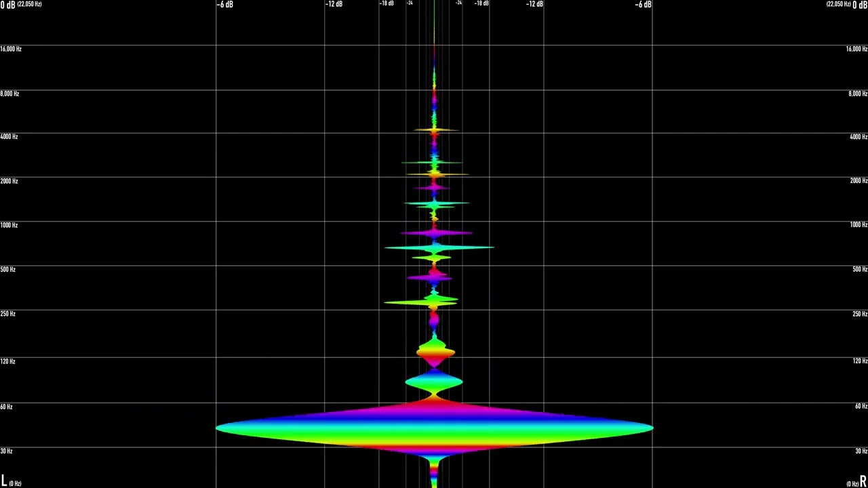Select the left-half "-12 dB" label

point(334,4)
